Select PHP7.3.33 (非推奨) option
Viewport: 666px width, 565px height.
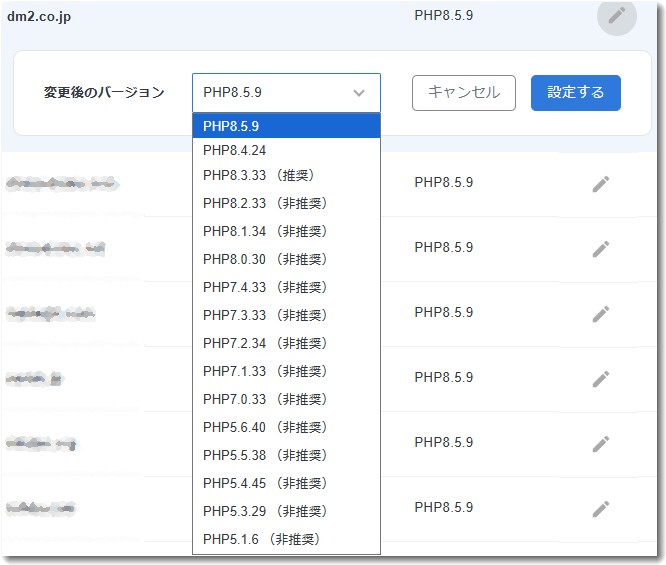286,315
